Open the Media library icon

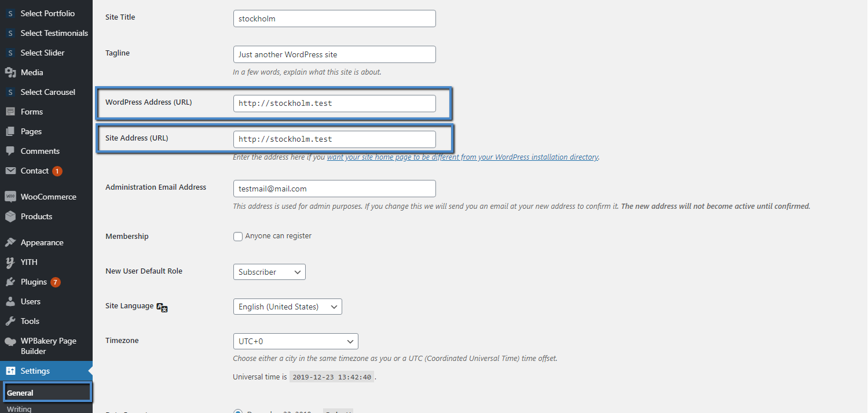click(x=10, y=72)
